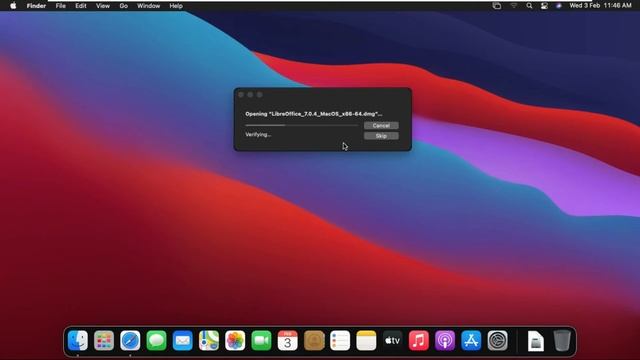Open Messages from the Dock
This screenshot has height=360, width=640.
click(x=156, y=340)
